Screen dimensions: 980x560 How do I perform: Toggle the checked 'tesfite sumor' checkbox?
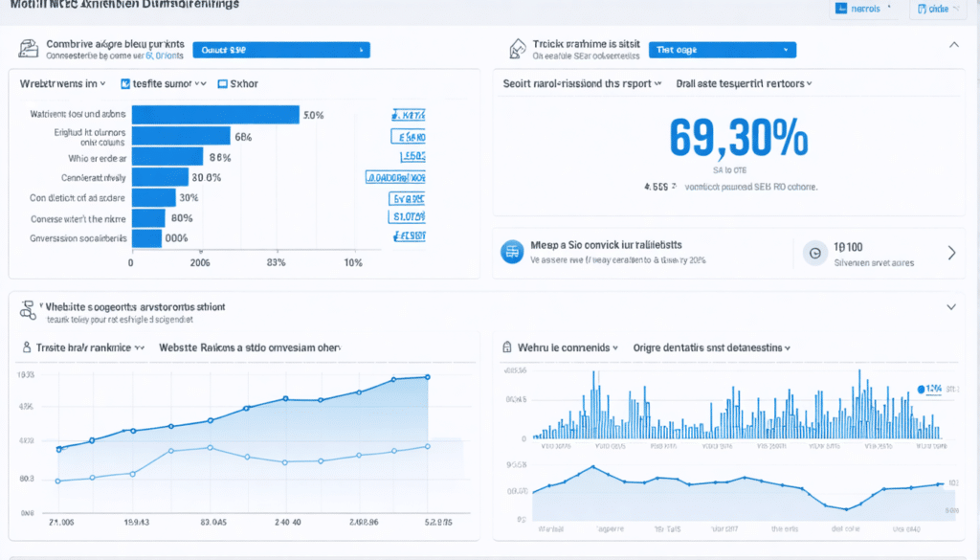click(125, 83)
